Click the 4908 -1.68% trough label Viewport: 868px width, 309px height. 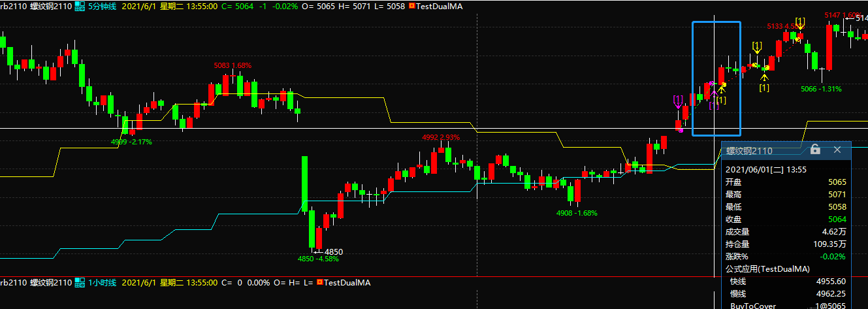click(x=577, y=213)
